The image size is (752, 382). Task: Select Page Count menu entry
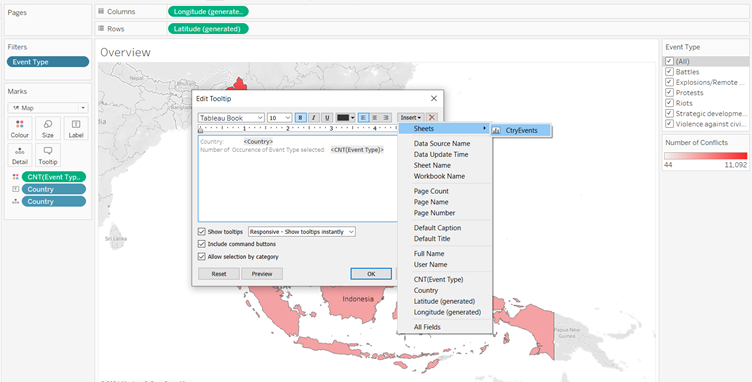coord(431,191)
